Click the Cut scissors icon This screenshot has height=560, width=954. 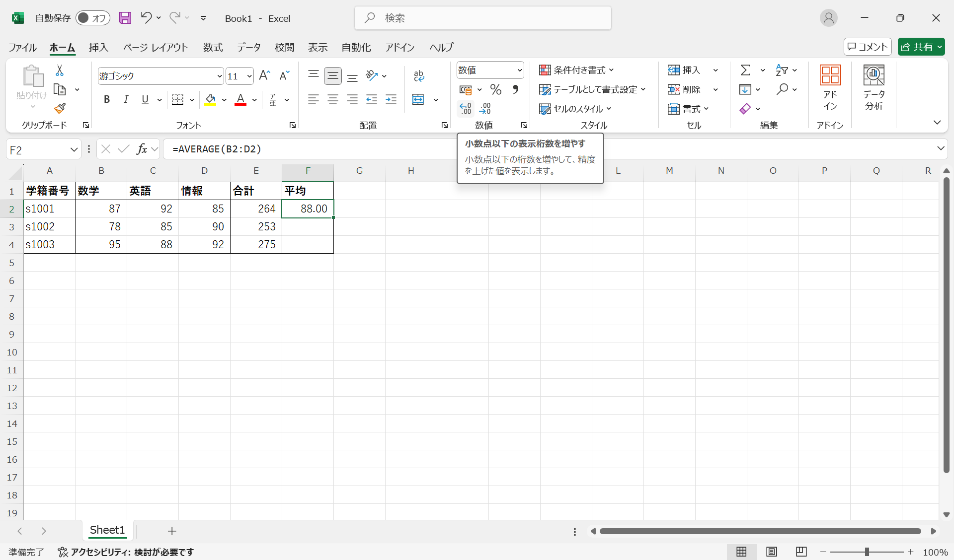pos(60,70)
